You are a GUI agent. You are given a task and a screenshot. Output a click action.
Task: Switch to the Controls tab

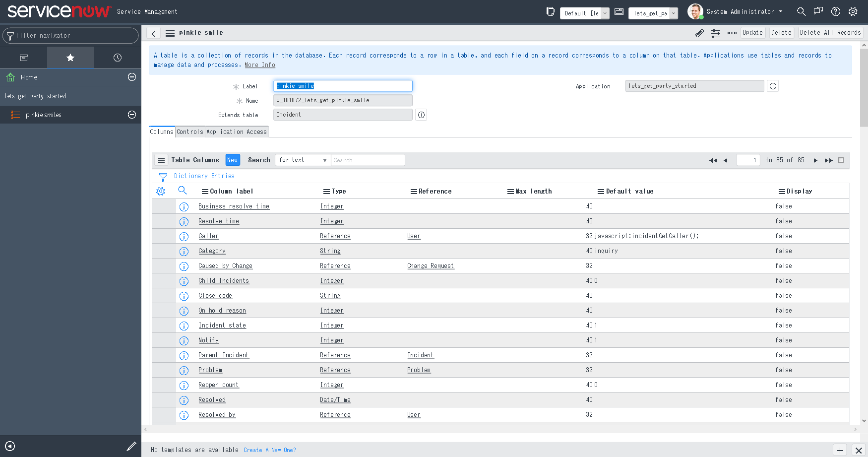(190, 131)
